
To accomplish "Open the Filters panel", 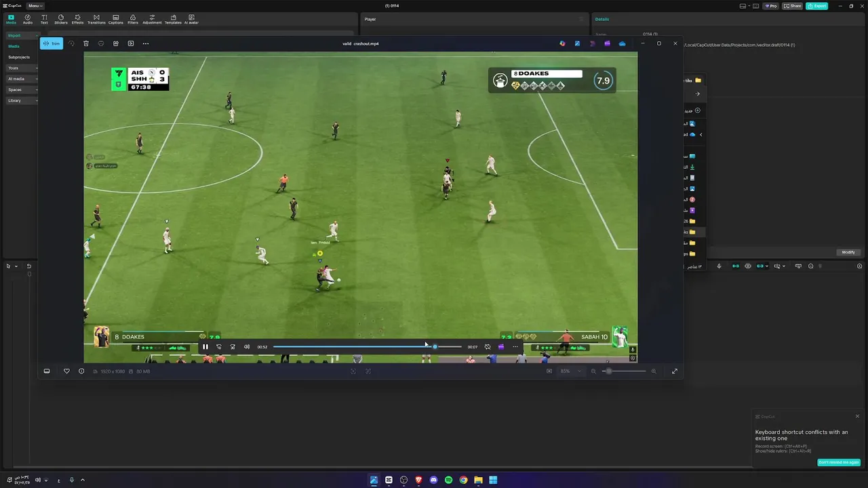I will click(133, 19).
